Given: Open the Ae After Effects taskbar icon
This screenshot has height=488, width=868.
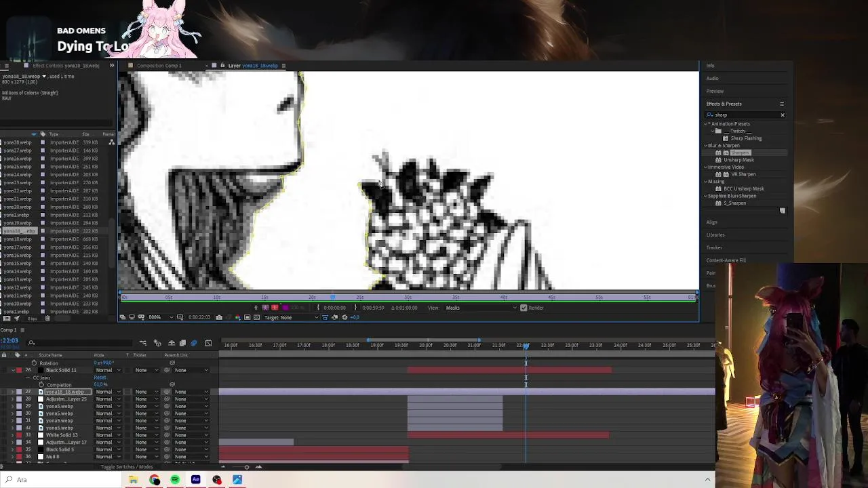Looking at the screenshot, I should [196, 480].
